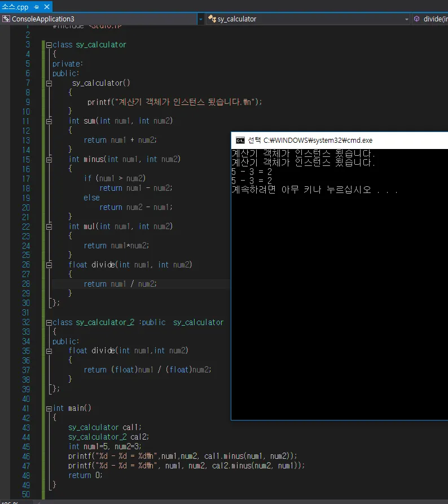Click line number 50 in the margin
Viewport: 448px width, 504px height.
pos(26,494)
